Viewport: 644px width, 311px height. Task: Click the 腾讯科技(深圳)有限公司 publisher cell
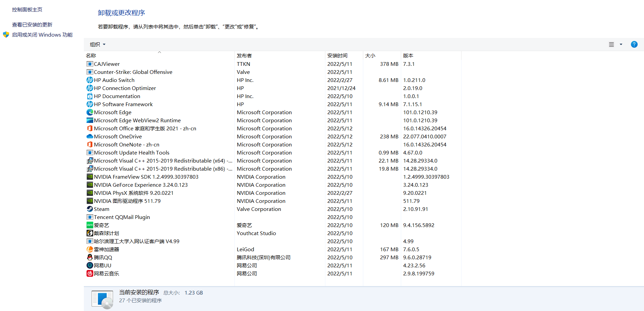(264, 257)
